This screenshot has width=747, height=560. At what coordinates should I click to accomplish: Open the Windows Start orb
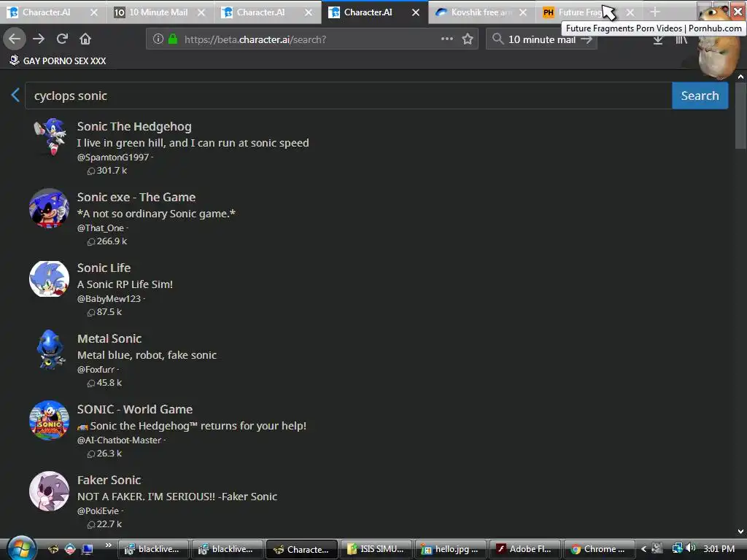pos(21,548)
